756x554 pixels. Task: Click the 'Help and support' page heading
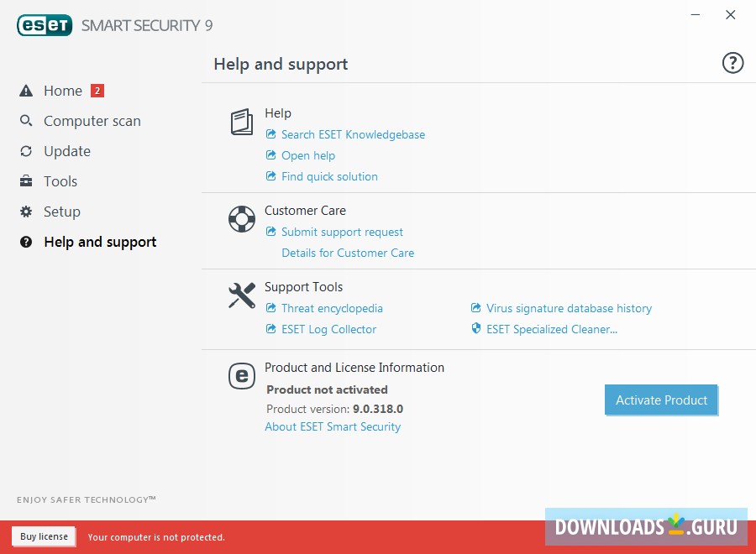point(281,64)
